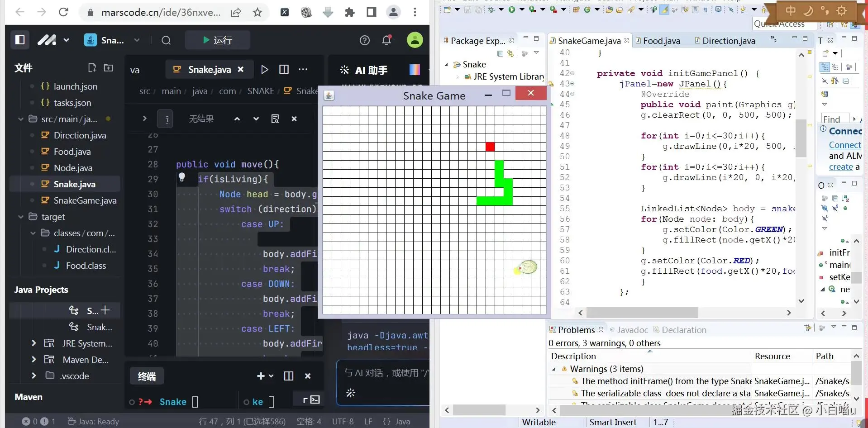Expand the JRE System node in Java Projects
868x428 pixels.
click(33, 343)
